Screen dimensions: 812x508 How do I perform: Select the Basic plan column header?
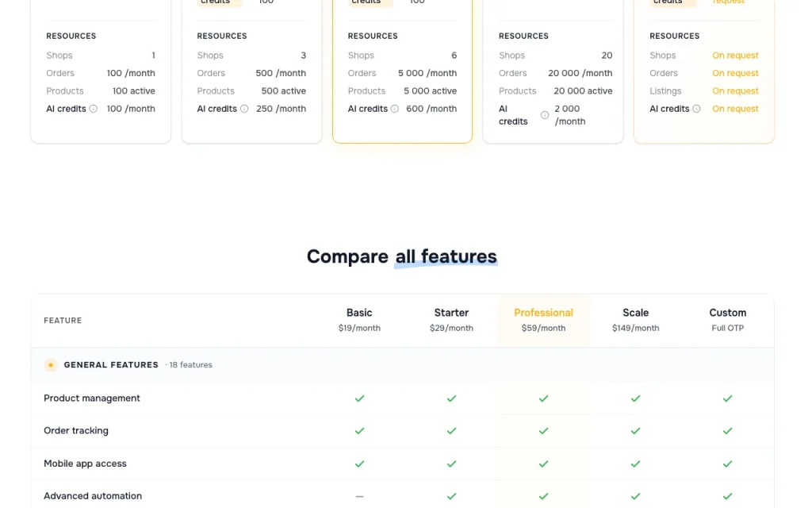coord(359,320)
